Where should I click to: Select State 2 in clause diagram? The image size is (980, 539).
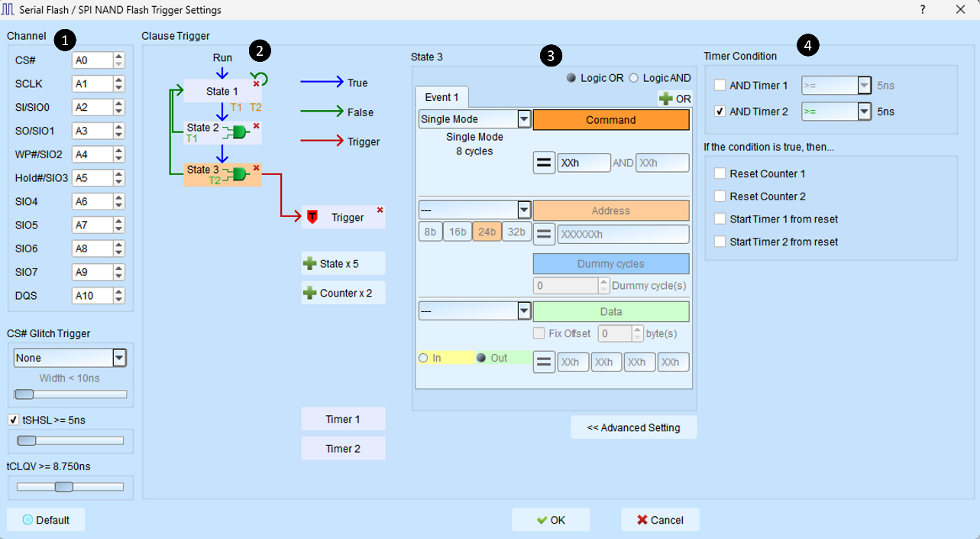pyautogui.click(x=222, y=133)
